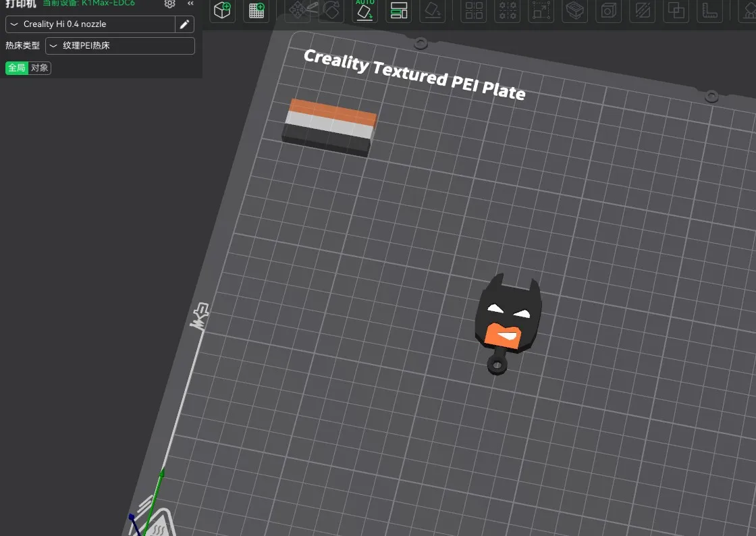Screen dimensions: 756x536
Task: Click the split to objects icon
Action: tap(474, 10)
